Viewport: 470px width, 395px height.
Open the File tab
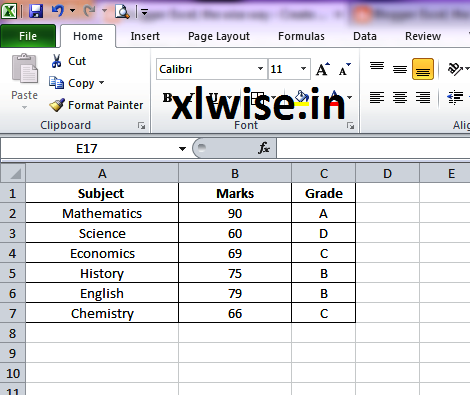(x=28, y=36)
